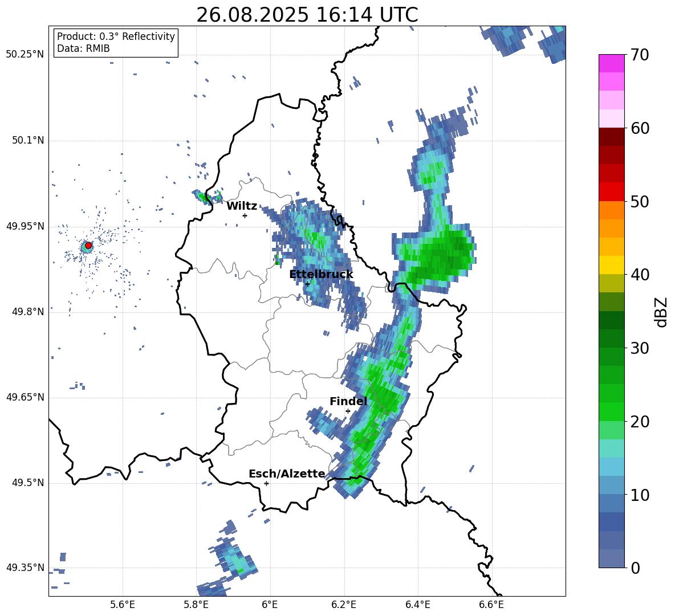The width and height of the screenshot is (675, 616).
Task: Click the red radar location marker
Action: pyautogui.click(x=88, y=246)
